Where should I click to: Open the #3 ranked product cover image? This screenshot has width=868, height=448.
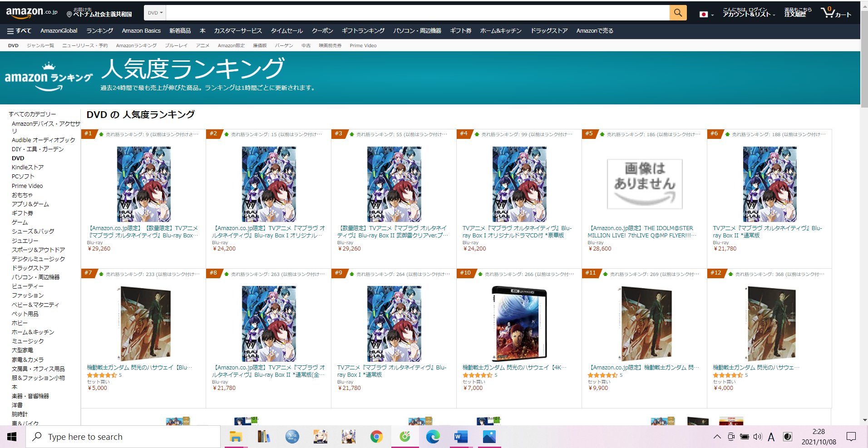pyautogui.click(x=394, y=184)
